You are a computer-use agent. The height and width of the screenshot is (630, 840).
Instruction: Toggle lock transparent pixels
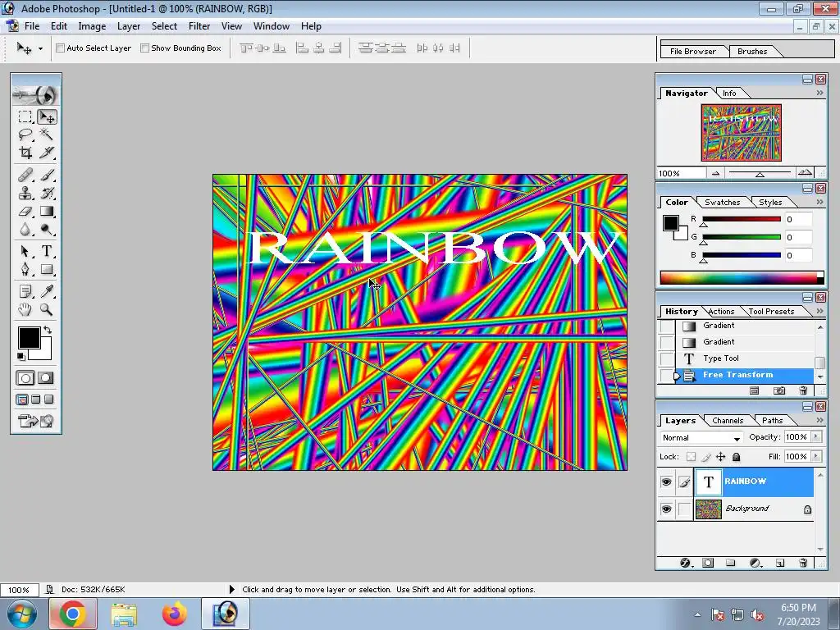click(691, 457)
